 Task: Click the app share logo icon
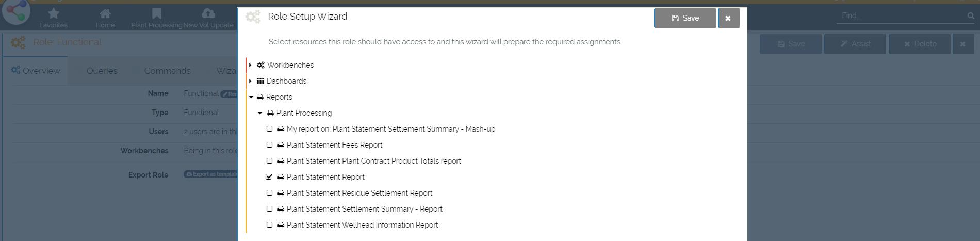16,11
